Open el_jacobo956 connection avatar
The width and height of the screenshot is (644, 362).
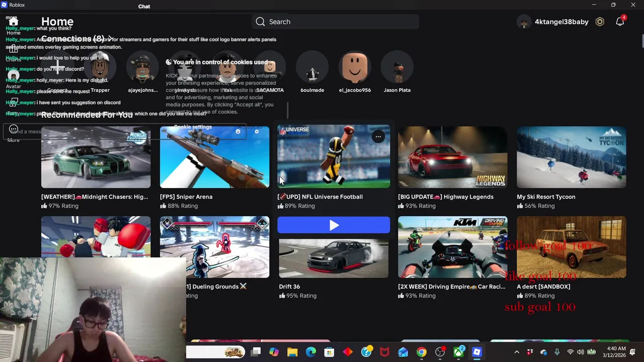(x=355, y=67)
